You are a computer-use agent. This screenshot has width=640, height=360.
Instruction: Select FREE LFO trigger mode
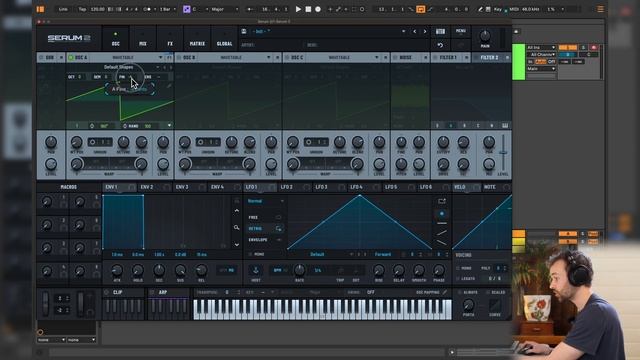[x=264, y=217]
